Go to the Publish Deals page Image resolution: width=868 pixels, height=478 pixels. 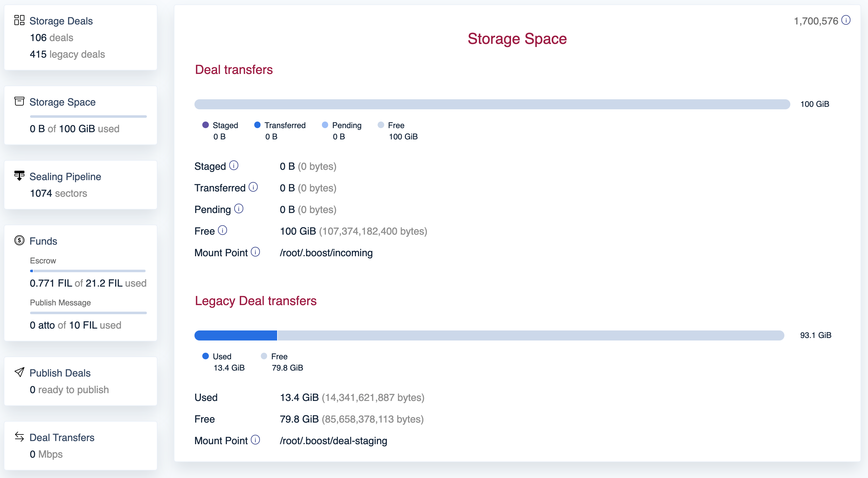[x=60, y=373]
